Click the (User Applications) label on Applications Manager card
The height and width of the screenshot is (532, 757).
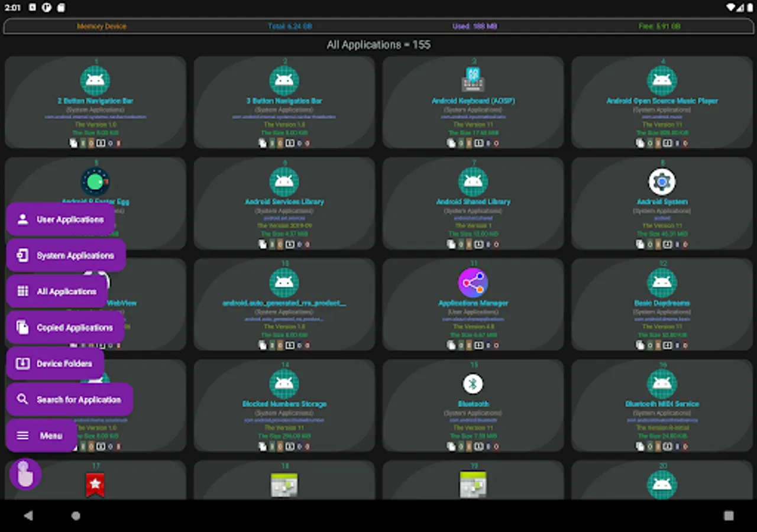coord(473,312)
